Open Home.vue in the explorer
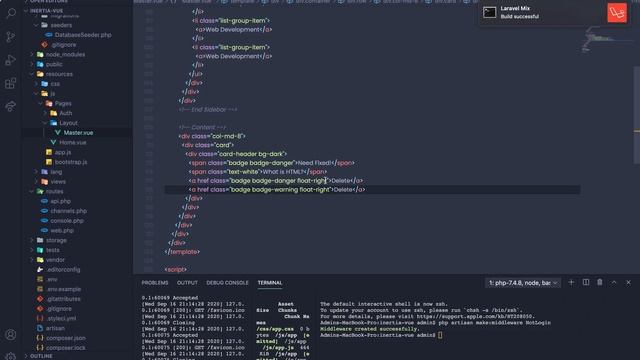 click(x=73, y=142)
